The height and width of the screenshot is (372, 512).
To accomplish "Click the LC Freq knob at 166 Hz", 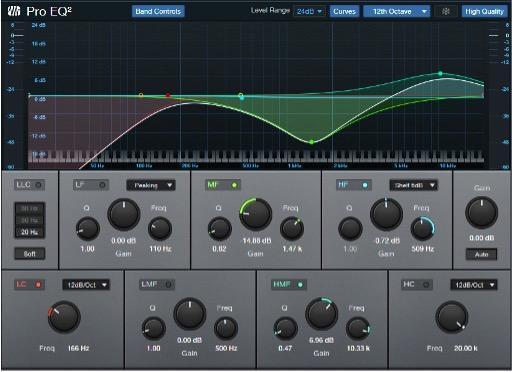I will pyautogui.click(x=64, y=317).
